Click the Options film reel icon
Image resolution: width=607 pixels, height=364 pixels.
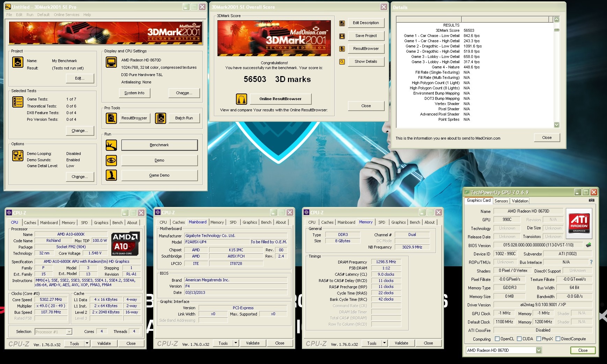pos(18,156)
